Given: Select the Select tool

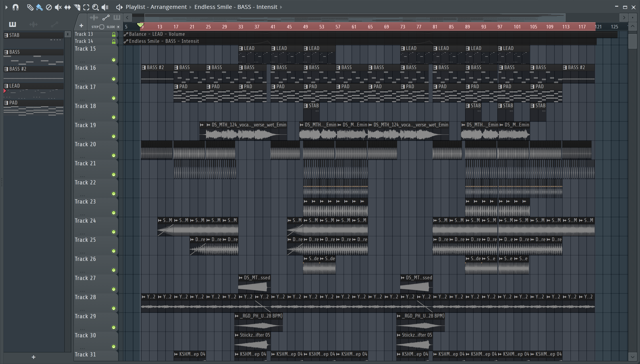Looking at the screenshot, I should point(86,7).
